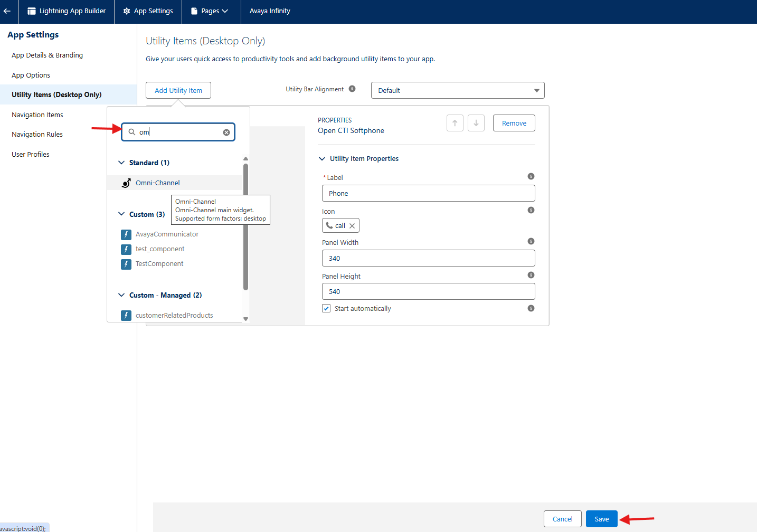Clear the utility item search field
This screenshot has height=532, width=757.
[226, 132]
